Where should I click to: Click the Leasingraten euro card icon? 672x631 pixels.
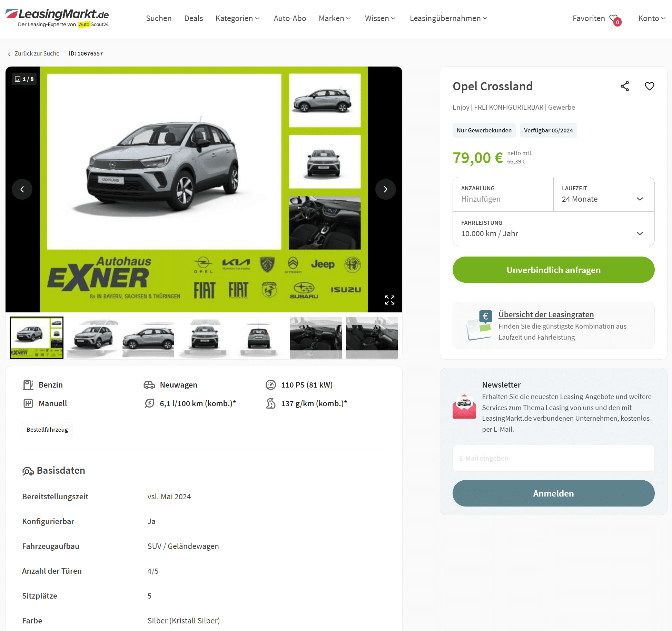pyautogui.click(x=479, y=325)
